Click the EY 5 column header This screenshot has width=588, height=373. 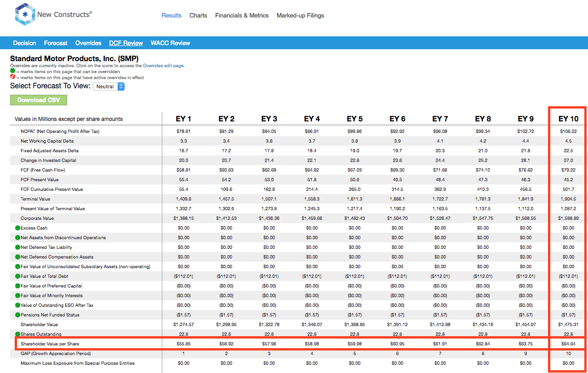point(354,119)
